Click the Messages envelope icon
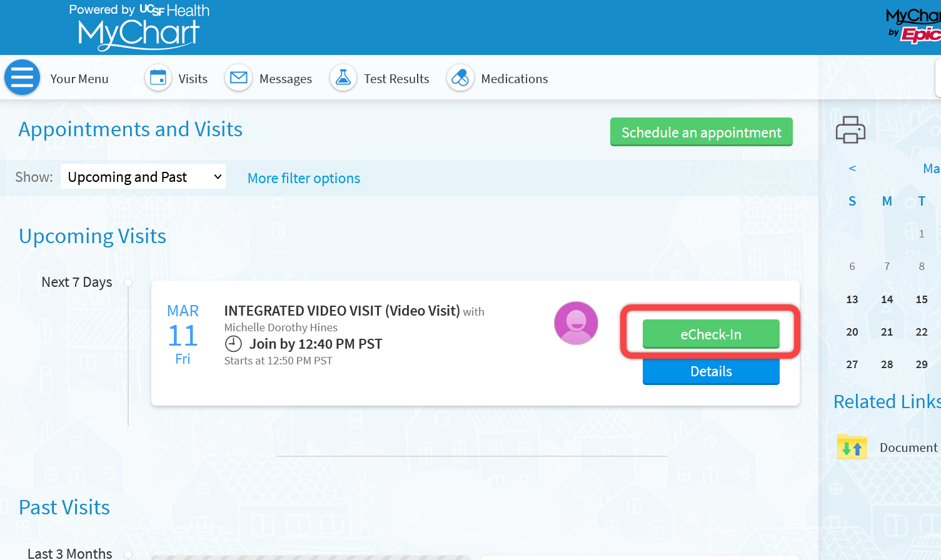941x560 pixels. pyautogui.click(x=239, y=78)
